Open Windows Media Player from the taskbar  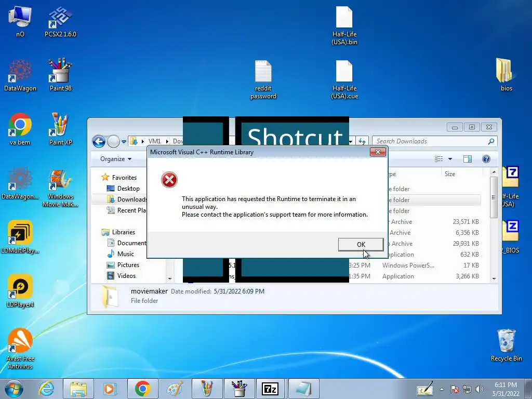coord(110,389)
